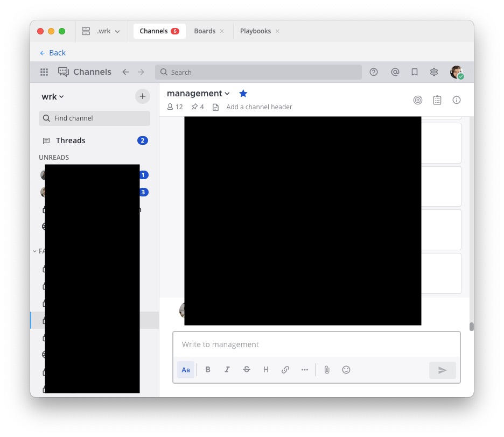Switch to the Playbooks tab
Screen dimensions: 504x437
click(x=256, y=31)
